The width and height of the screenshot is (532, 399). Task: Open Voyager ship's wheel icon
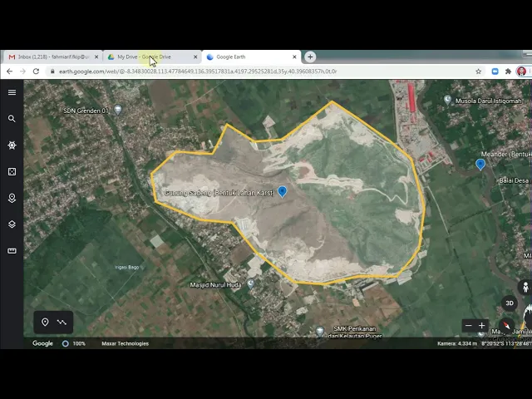(x=12, y=145)
